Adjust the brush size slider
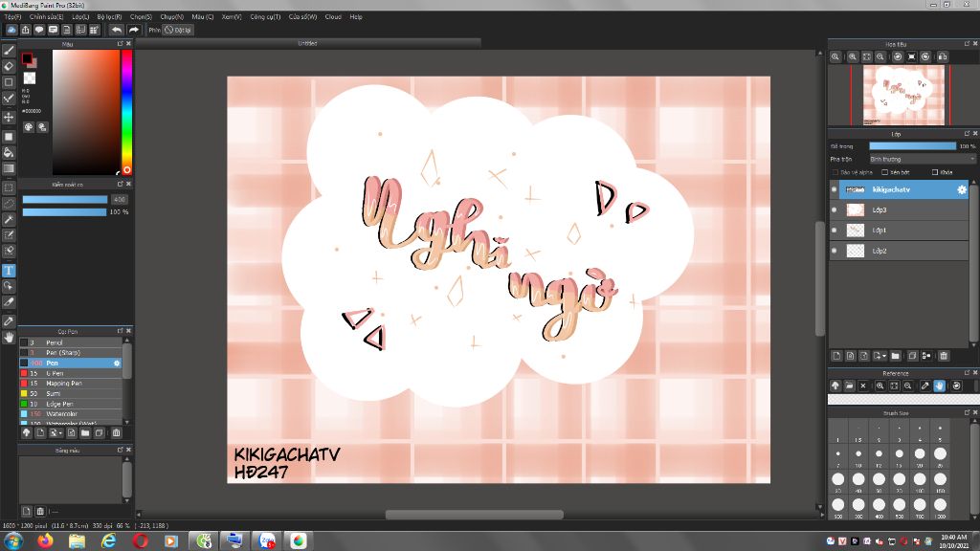 tap(65, 199)
